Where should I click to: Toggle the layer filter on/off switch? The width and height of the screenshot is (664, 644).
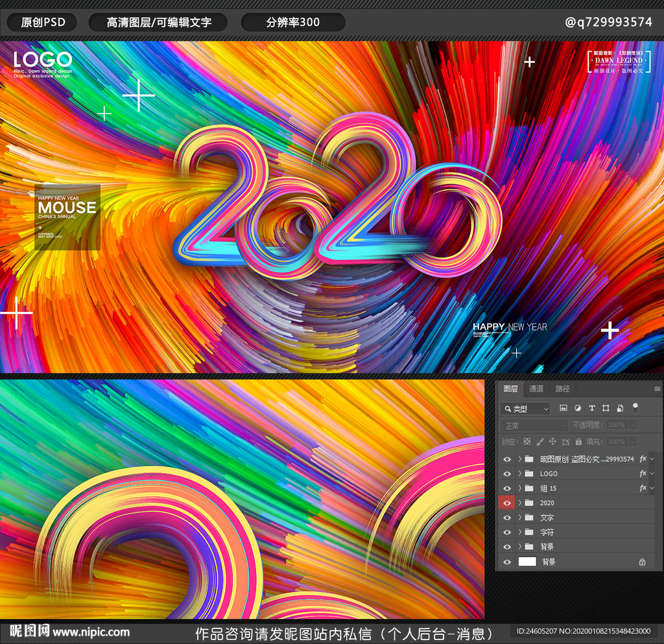[x=635, y=407]
